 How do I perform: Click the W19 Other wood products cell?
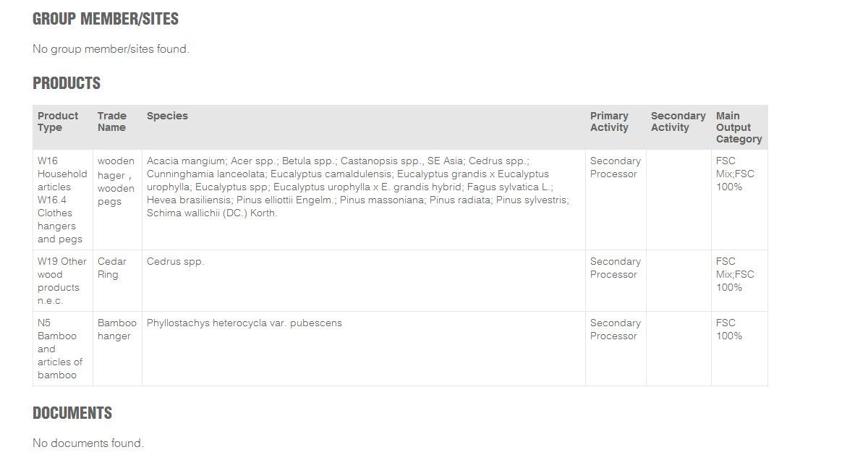(x=62, y=281)
